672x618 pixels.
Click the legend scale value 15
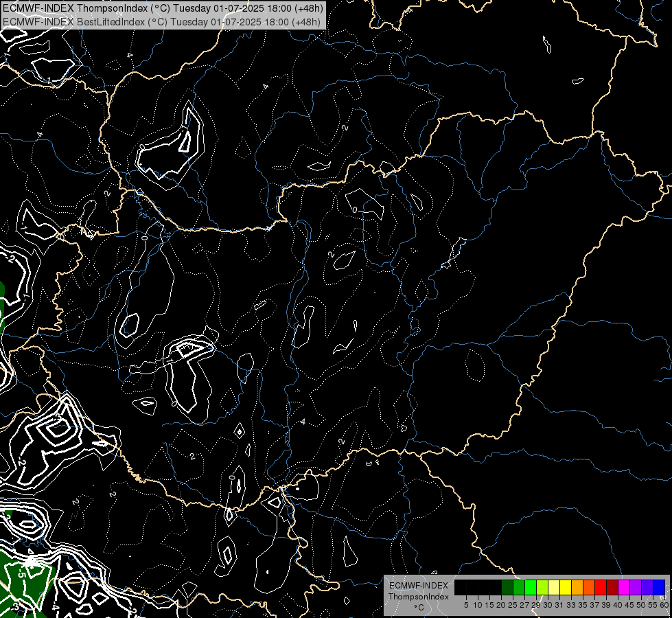(x=489, y=605)
